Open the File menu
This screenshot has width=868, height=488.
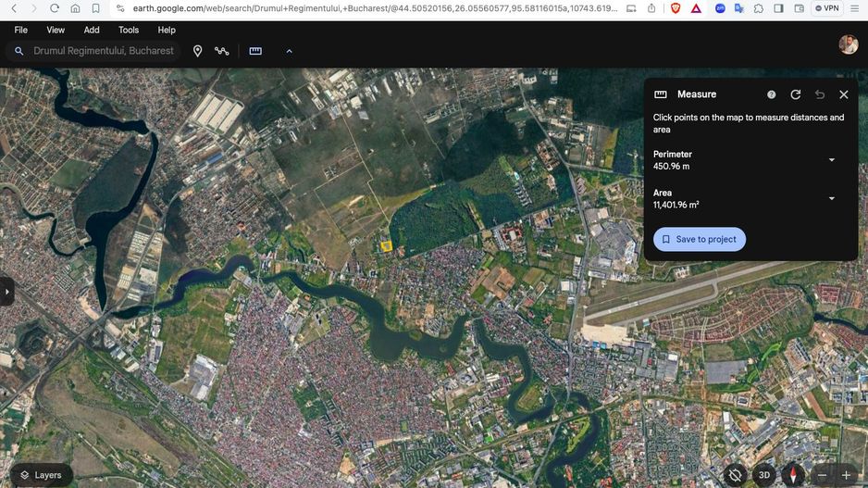21,30
